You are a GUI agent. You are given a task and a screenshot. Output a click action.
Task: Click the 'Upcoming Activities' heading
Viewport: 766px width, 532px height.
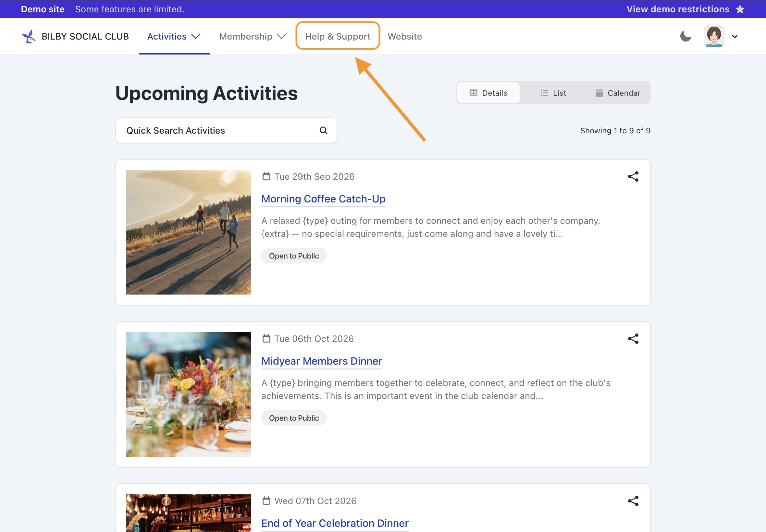tap(206, 93)
